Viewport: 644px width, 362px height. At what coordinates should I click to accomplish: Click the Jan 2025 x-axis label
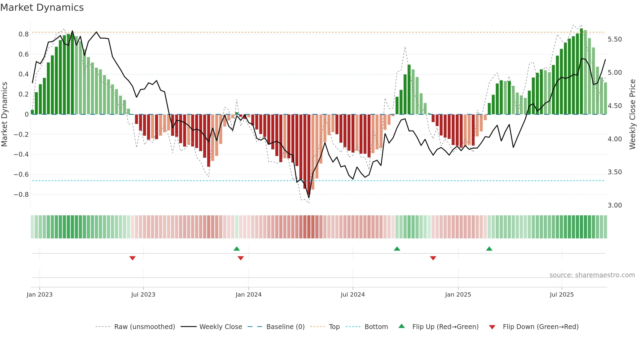tap(458, 294)
